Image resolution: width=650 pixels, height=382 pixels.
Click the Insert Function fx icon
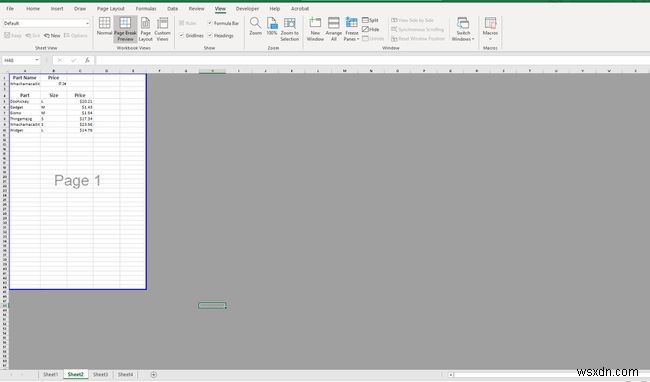[x=87, y=60]
